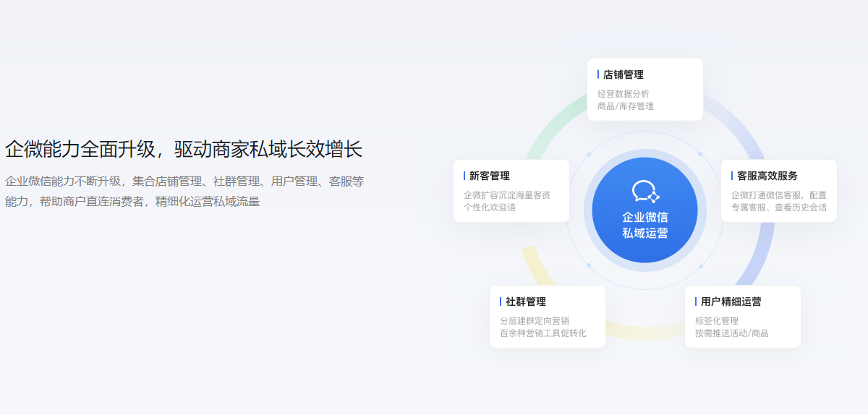Click the 百余种营销工具促转化 text
This screenshot has height=415, width=868.
point(543,333)
